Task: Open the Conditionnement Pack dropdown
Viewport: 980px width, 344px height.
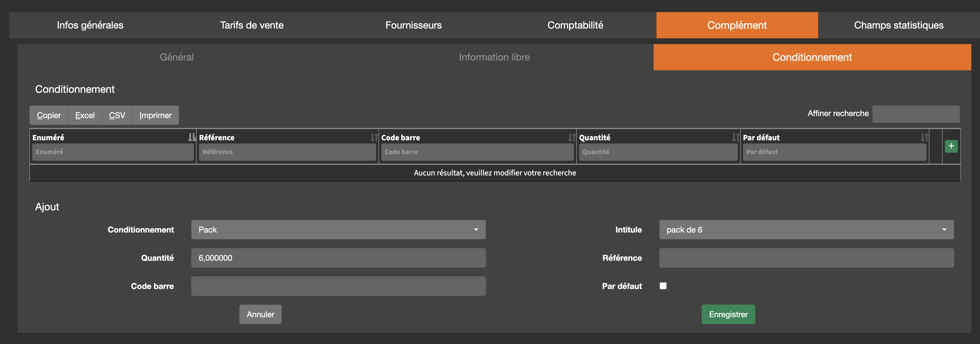Action: click(338, 230)
